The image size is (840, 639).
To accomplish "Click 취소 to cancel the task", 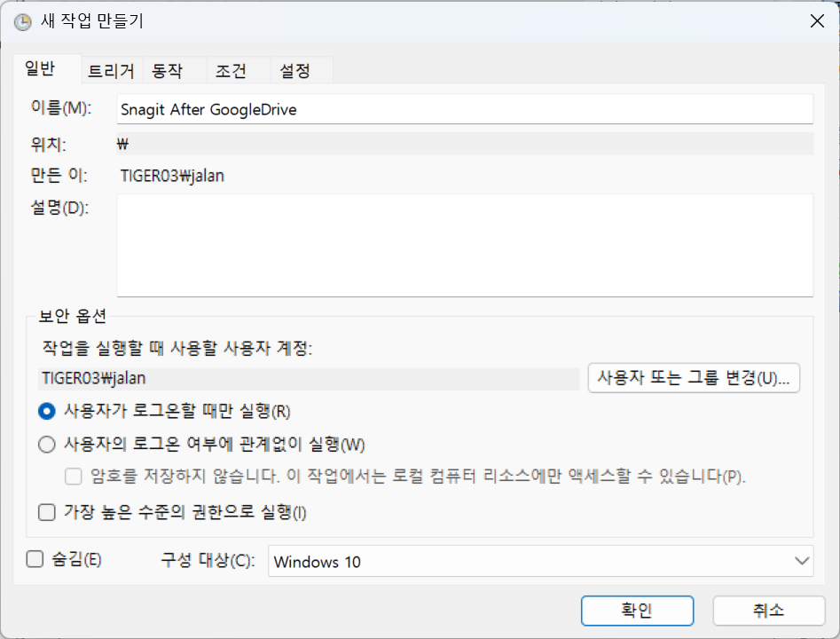I will point(767,611).
